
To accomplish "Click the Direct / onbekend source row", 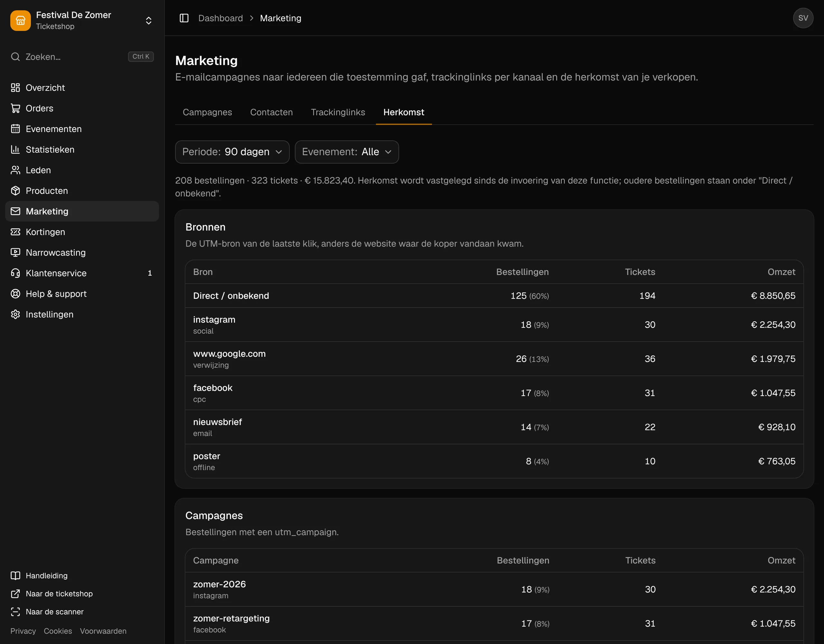I will click(494, 296).
